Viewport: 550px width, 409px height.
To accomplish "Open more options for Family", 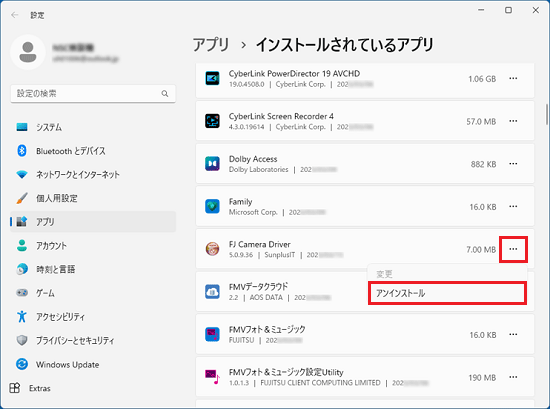I will click(513, 207).
